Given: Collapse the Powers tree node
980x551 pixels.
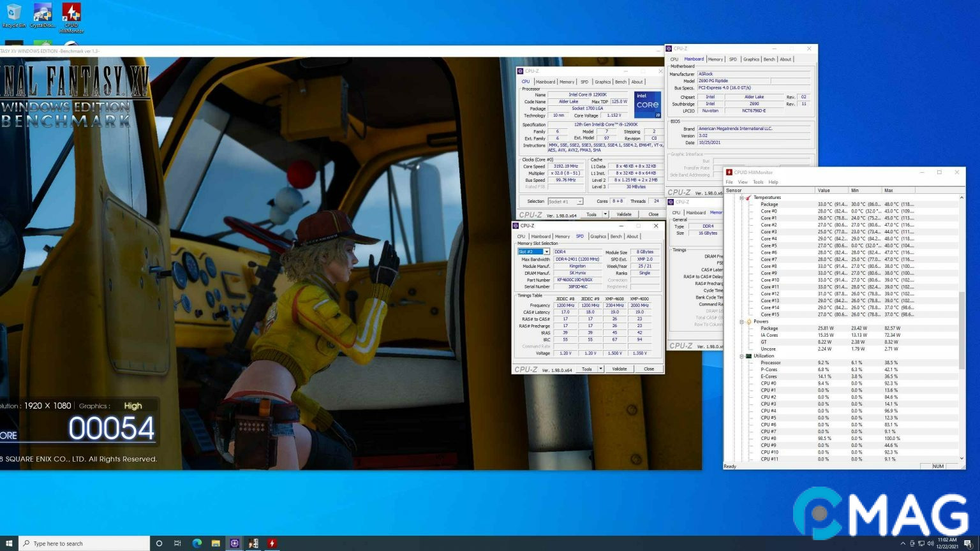Looking at the screenshot, I should click(741, 321).
